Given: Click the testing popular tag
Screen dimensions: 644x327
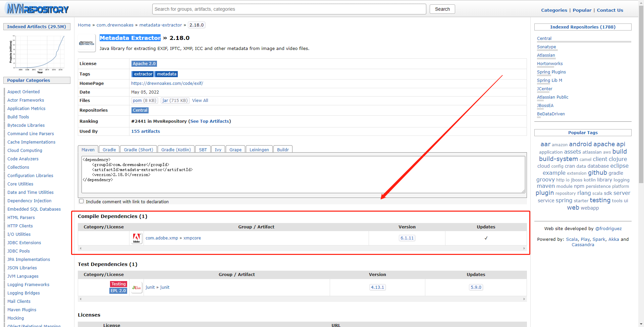Looking at the screenshot, I should pyautogui.click(x=600, y=200).
